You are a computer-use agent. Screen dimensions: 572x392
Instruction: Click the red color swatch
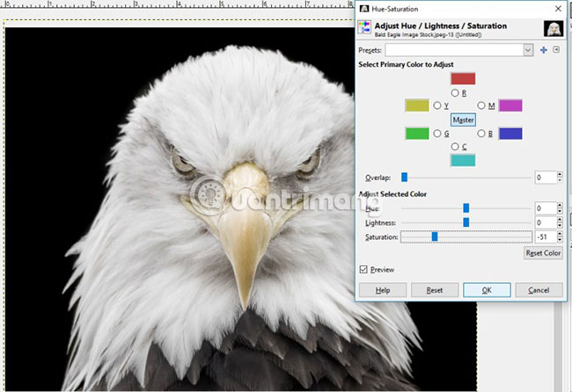pos(463,79)
